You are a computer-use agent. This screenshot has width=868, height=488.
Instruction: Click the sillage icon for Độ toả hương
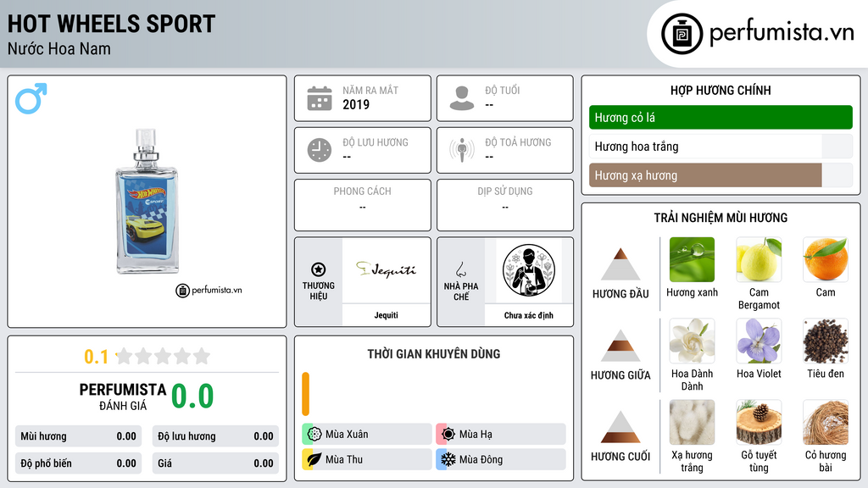coord(462,150)
